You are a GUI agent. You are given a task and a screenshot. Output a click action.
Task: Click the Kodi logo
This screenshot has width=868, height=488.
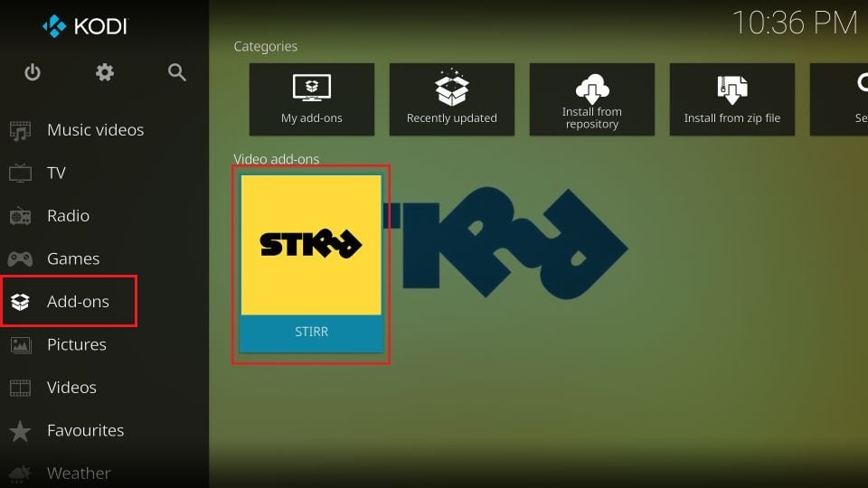(x=85, y=26)
